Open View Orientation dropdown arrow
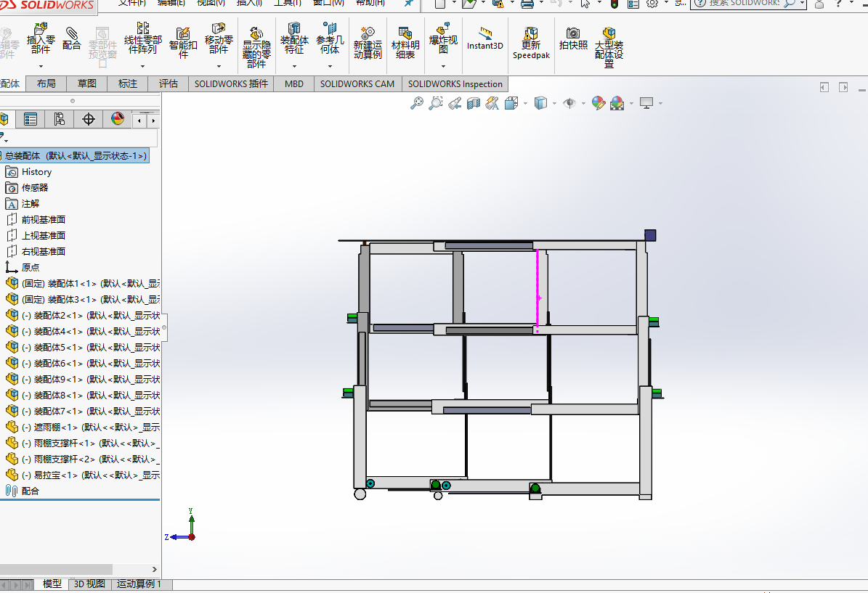The height and width of the screenshot is (593, 868). (x=525, y=104)
